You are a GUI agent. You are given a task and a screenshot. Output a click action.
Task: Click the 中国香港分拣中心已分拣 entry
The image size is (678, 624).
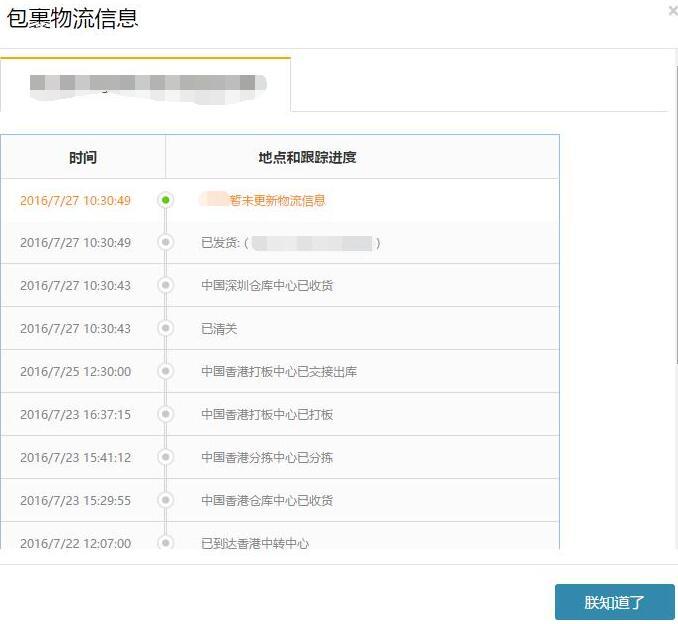point(267,458)
